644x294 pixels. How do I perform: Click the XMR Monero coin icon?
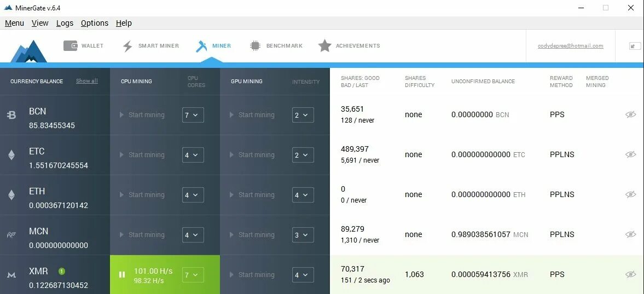pos(11,275)
